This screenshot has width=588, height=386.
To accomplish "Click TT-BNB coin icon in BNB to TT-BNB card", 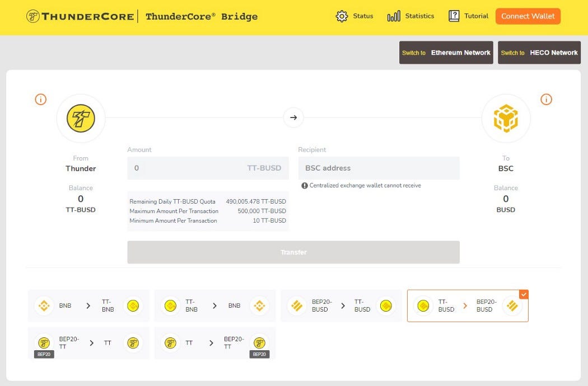I will click(x=133, y=306).
